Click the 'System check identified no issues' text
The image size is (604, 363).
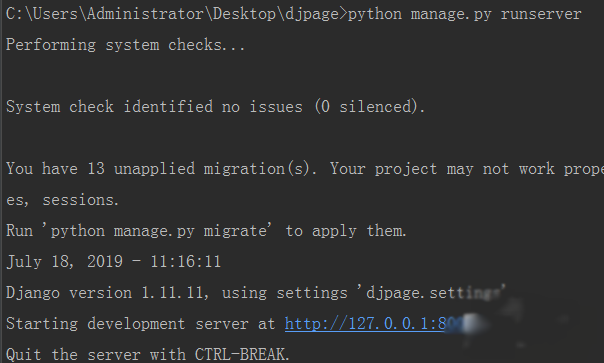point(154,107)
